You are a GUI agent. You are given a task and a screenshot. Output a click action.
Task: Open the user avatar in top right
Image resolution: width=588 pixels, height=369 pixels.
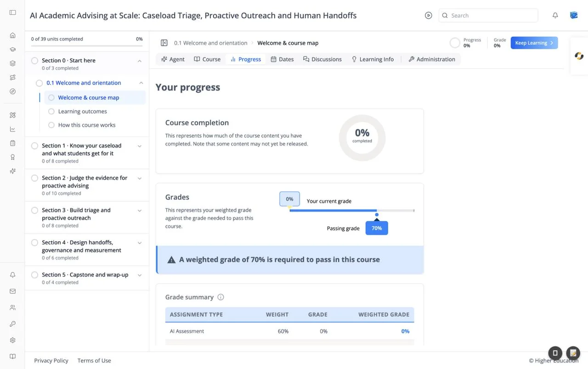pyautogui.click(x=574, y=15)
